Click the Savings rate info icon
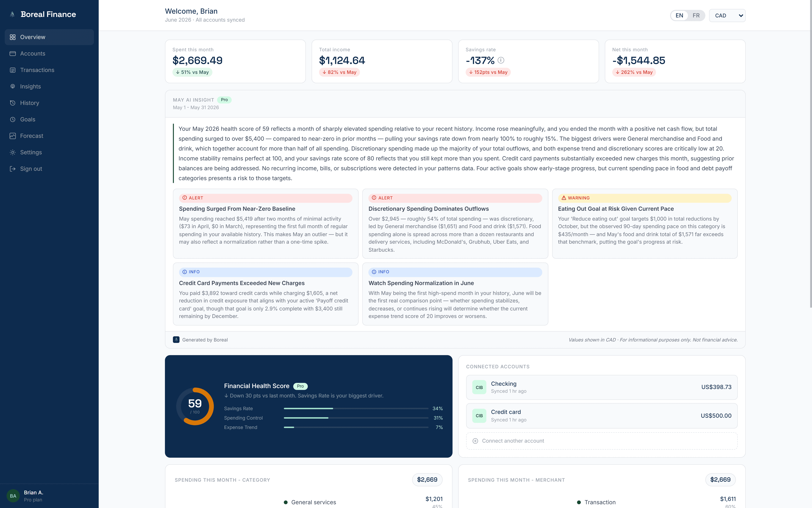 [x=501, y=60]
